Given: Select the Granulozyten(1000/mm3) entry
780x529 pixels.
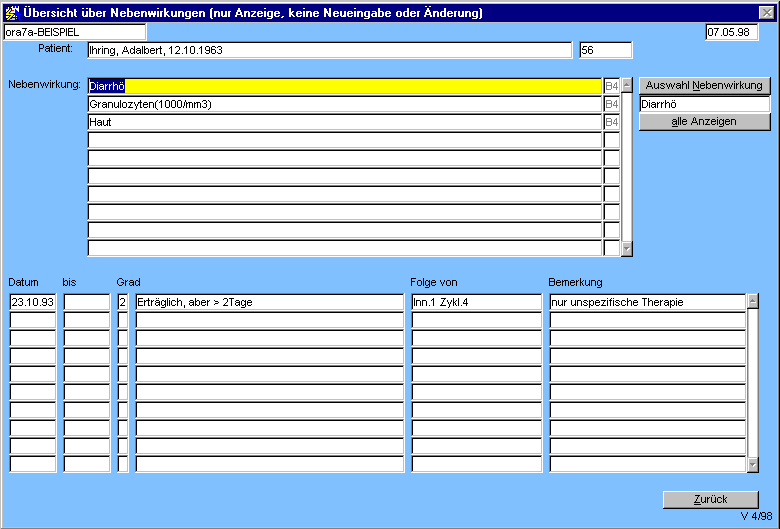Looking at the screenshot, I should [x=344, y=104].
